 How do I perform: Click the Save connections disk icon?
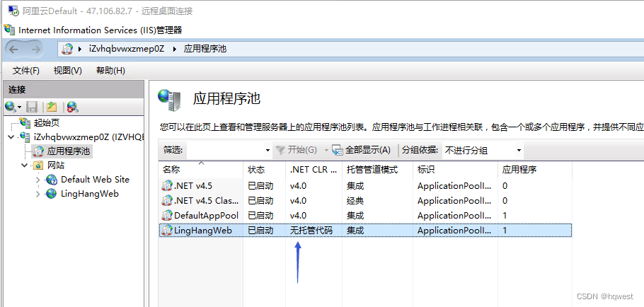coord(32,107)
